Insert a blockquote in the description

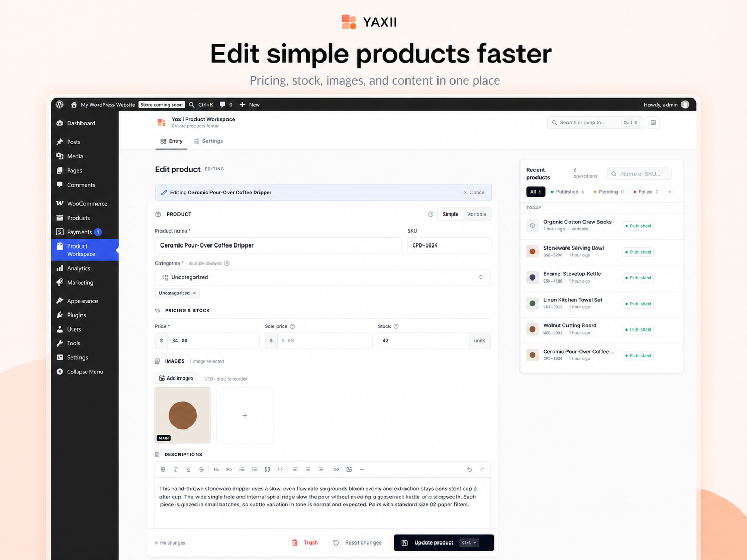click(267, 469)
